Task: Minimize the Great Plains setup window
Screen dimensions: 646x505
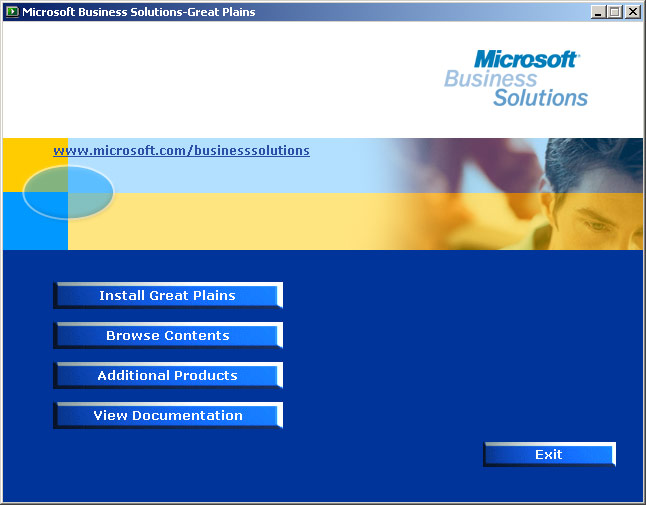Action: tap(598, 12)
